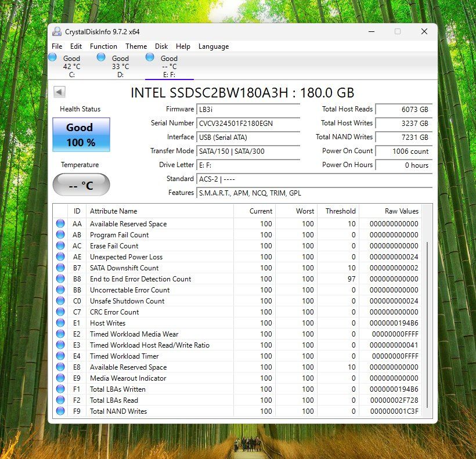The height and width of the screenshot is (459, 476).
Task: Select the D: drive status orb
Action: click(x=101, y=57)
